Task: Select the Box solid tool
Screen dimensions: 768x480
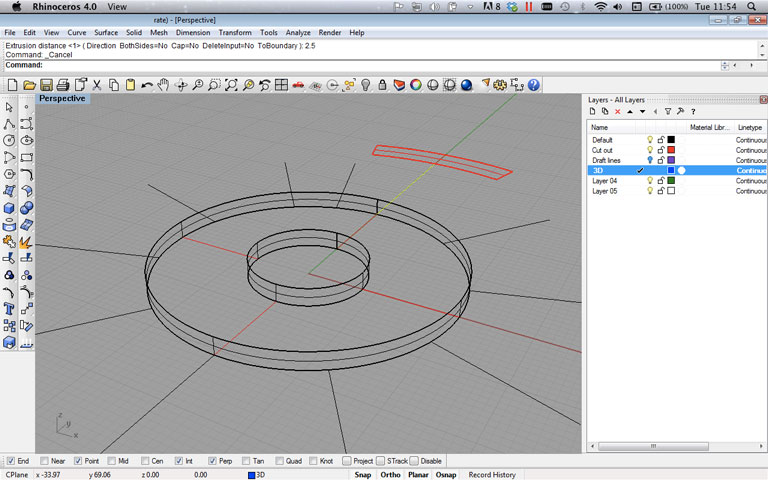Action: [9, 208]
